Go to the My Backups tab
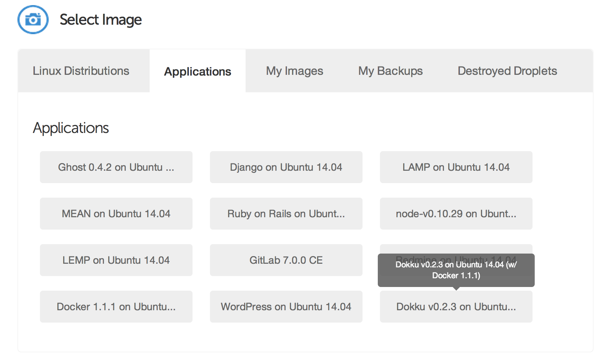Screen dimensions: 611x364 (390, 71)
